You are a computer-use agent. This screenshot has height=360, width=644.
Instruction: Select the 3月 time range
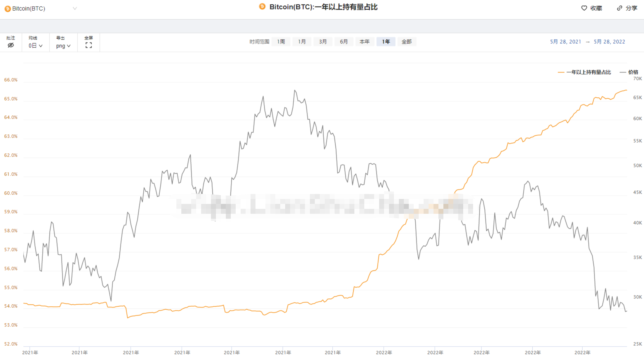click(323, 42)
